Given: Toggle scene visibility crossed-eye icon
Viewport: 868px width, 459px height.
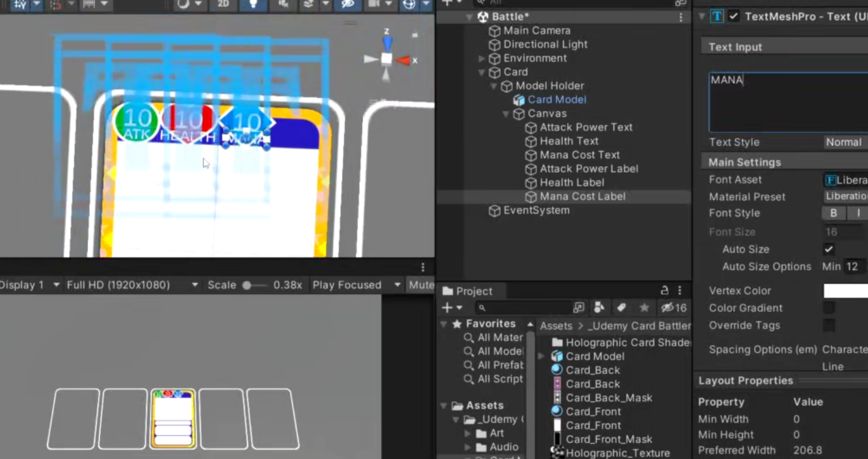Looking at the screenshot, I should (x=348, y=5).
